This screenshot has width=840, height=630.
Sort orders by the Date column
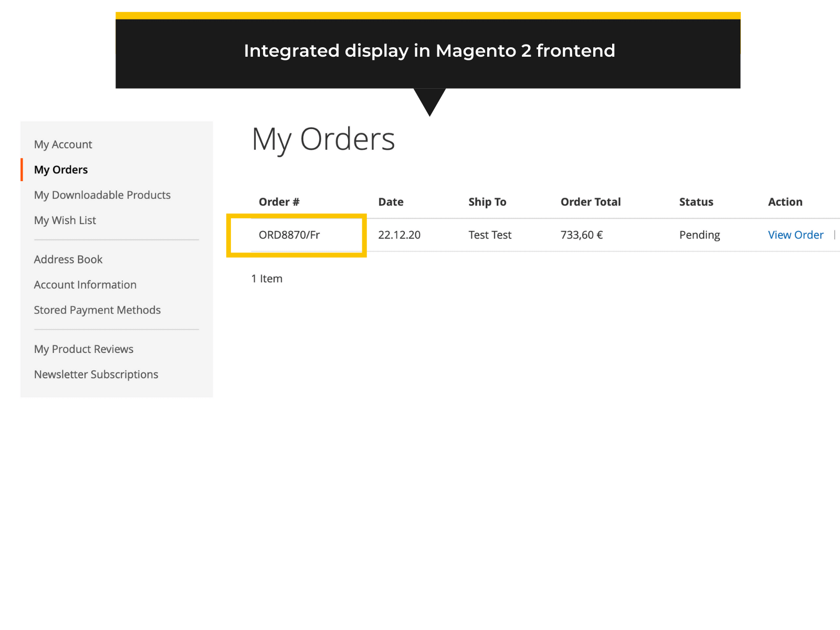[391, 202]
